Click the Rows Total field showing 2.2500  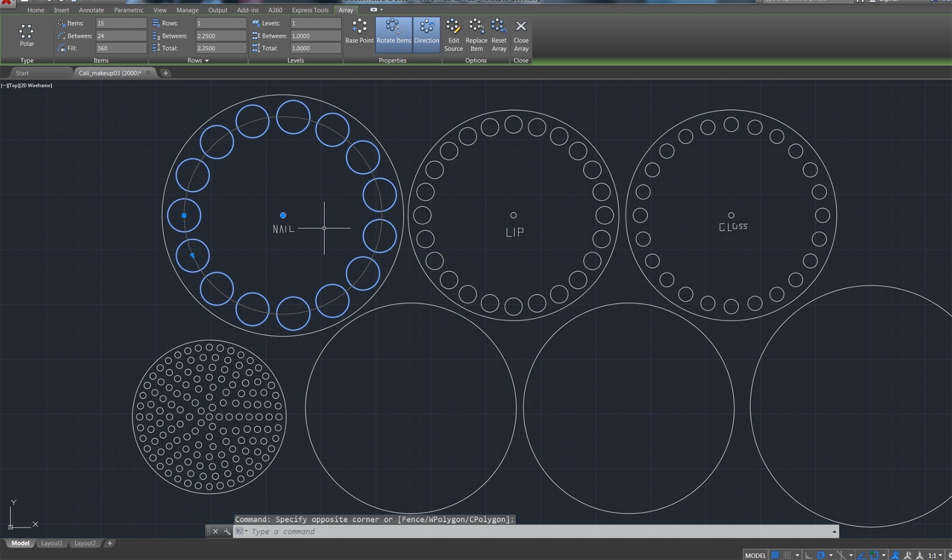point(220,48)
